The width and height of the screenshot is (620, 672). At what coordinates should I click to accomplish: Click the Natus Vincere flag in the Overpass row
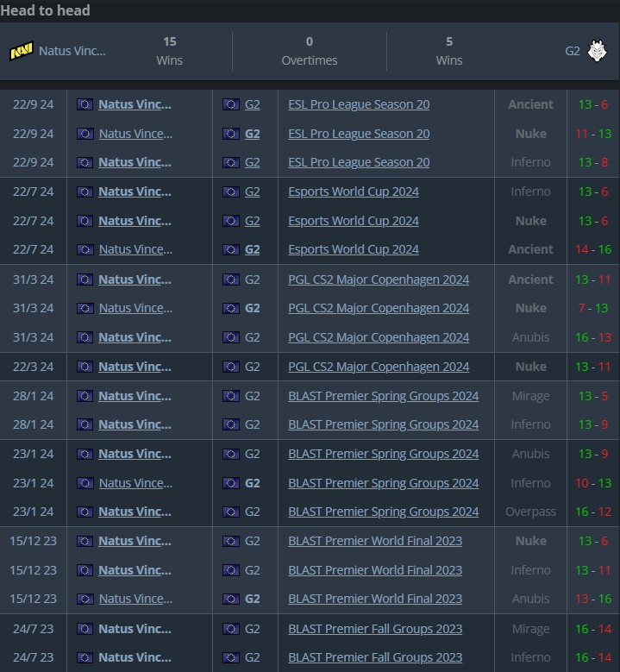click(x=85, y=512)
